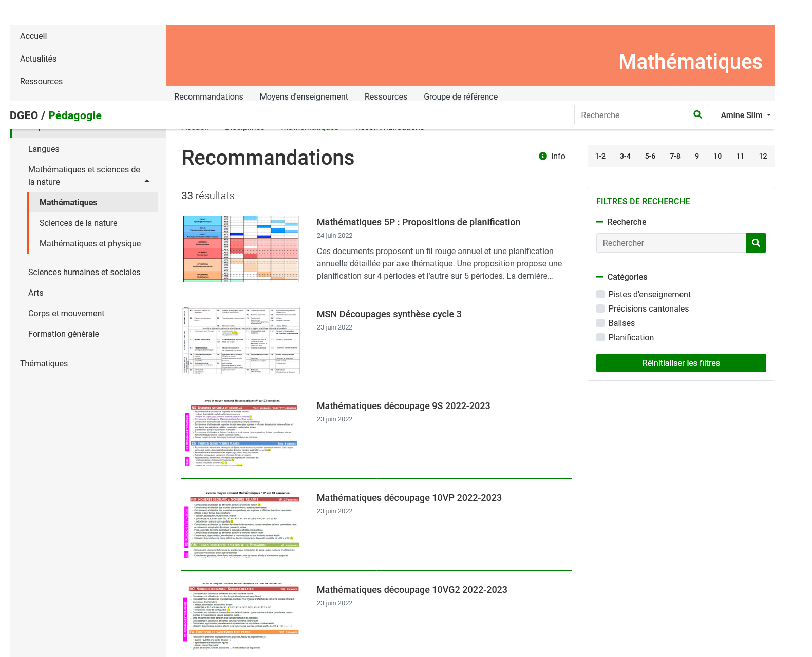Screen dimensions: 812x657
Task: Toggle the Balises category checkbox
Action: click(x=600, y=323)
